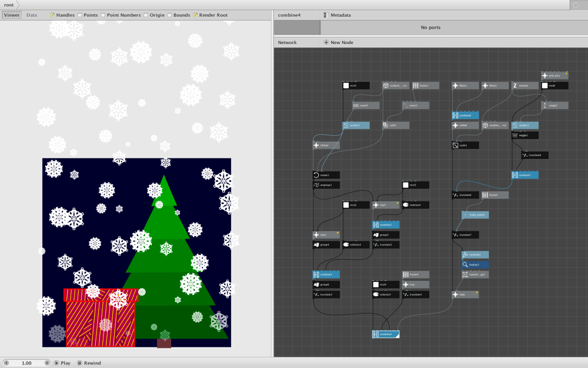The image size is (588, 368).
Task: Select the unfold node
Action: [x=465, y=125]
